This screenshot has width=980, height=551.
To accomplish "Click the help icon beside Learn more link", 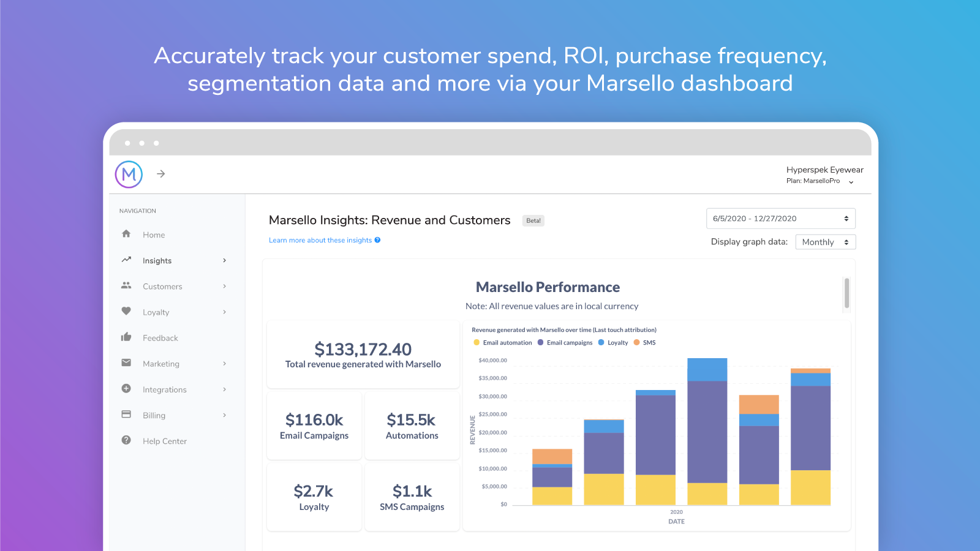I will point(377,240).
